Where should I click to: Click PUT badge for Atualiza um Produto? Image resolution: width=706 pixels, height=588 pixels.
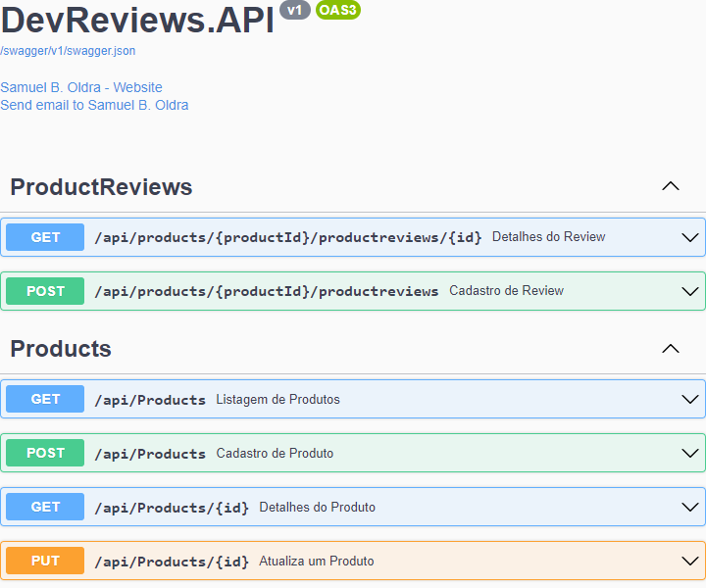point(45,561)
